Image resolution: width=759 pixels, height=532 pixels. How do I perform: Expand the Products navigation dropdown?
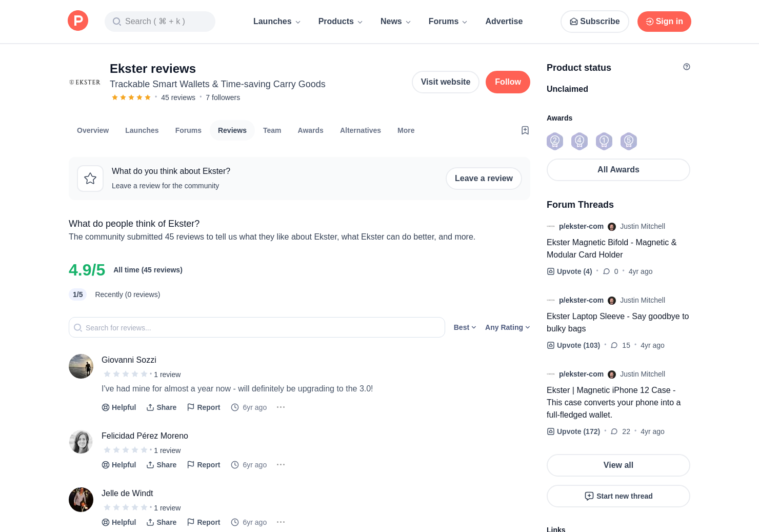(341, 22)
